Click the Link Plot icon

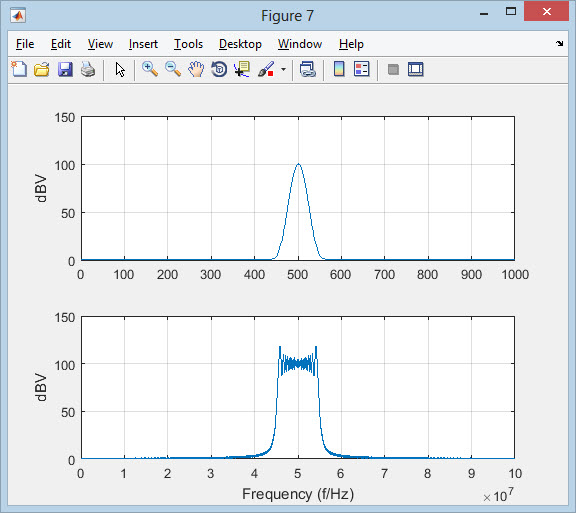pos(307,69)
